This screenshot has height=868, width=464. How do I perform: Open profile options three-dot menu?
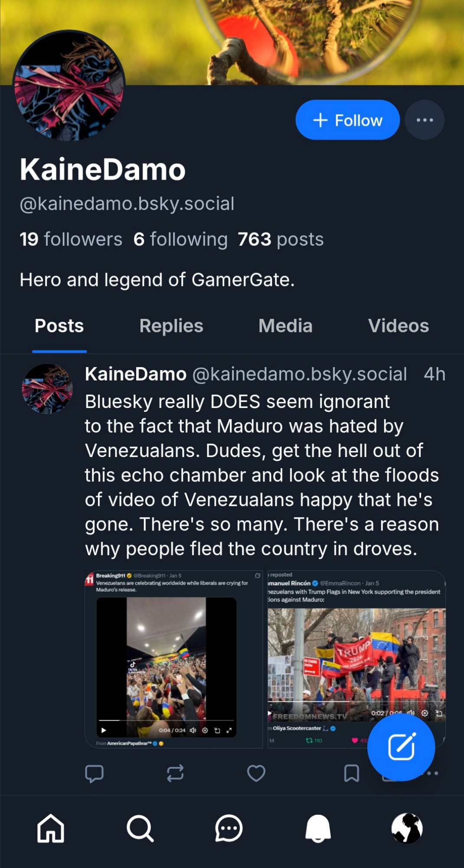[425, 120]
